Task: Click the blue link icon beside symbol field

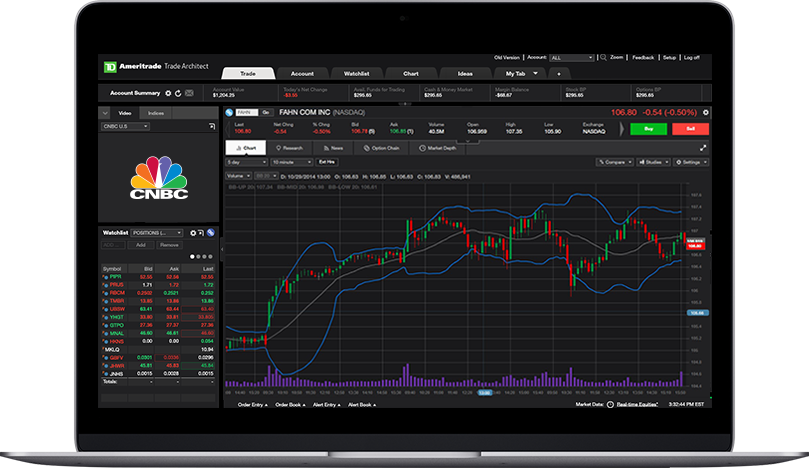Action: point(230,112)
